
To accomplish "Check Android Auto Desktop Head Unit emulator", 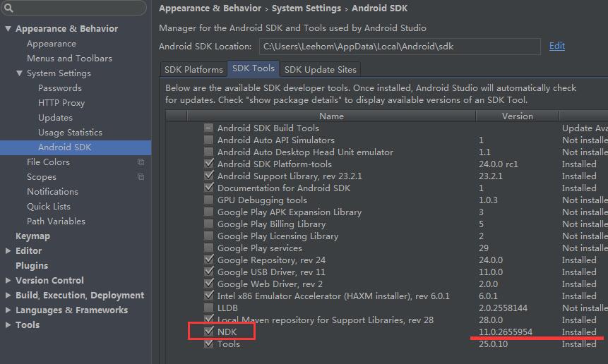I will pyautogui.click(x=208, y=152).
